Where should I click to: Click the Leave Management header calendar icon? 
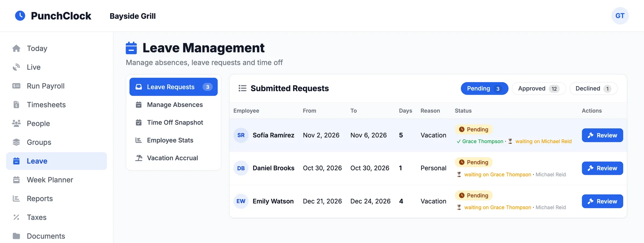131,48
